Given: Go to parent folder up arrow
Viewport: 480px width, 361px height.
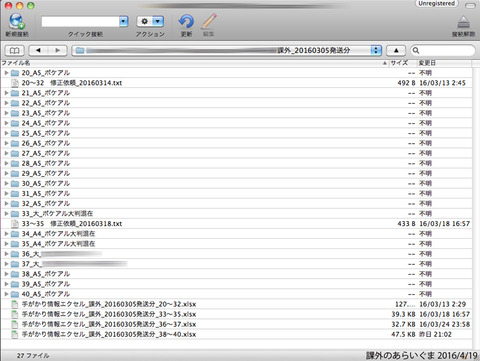Looking at the screenshot, I should 396,51.
